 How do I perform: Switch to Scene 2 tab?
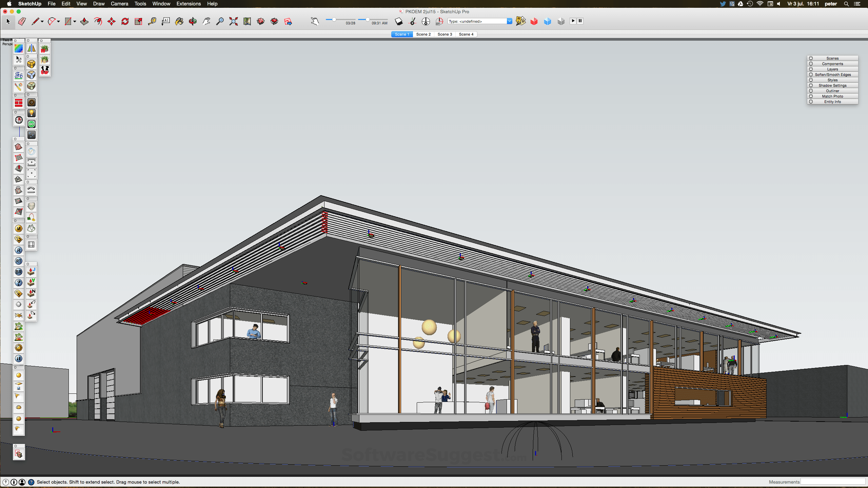[423, 34]
